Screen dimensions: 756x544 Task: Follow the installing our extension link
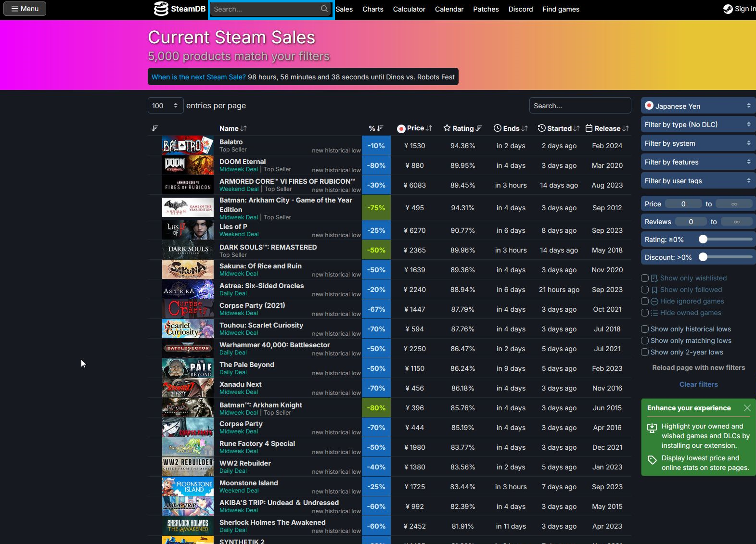pyautogui.click(x=698, y=445)
